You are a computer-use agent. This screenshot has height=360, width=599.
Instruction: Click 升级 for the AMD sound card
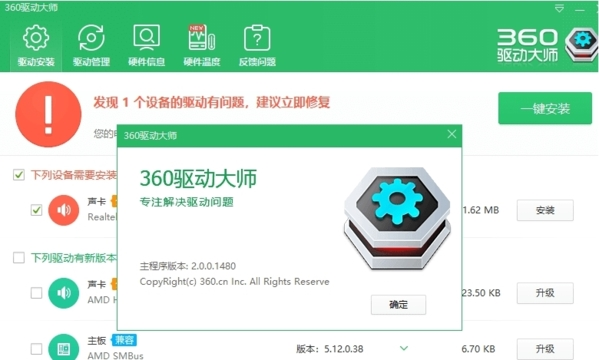tap(545, 293)
